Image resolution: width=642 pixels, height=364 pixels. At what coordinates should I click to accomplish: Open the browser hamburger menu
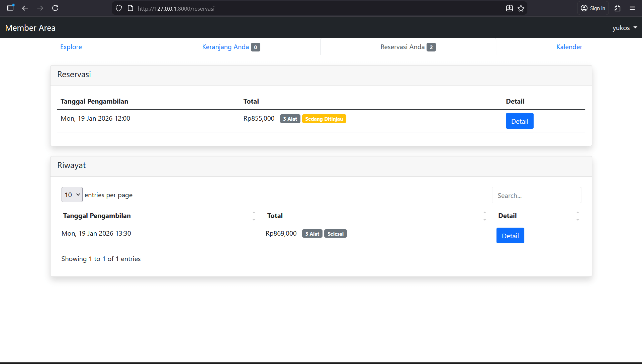(632, 8)
